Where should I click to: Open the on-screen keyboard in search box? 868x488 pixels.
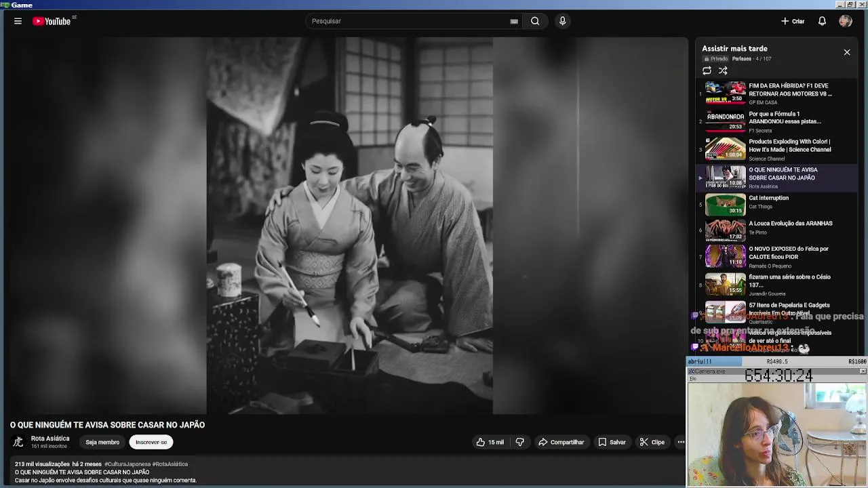514,21
